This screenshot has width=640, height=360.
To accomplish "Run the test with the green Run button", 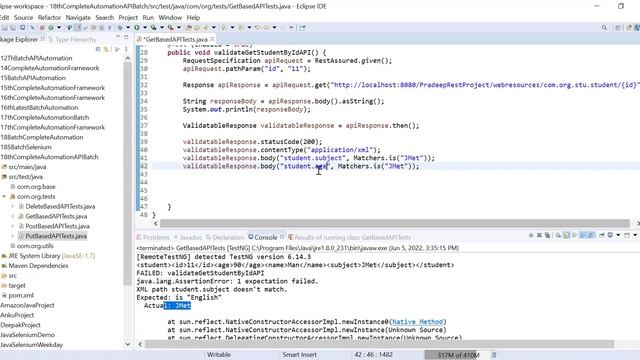I will click(x=137, y=28).
